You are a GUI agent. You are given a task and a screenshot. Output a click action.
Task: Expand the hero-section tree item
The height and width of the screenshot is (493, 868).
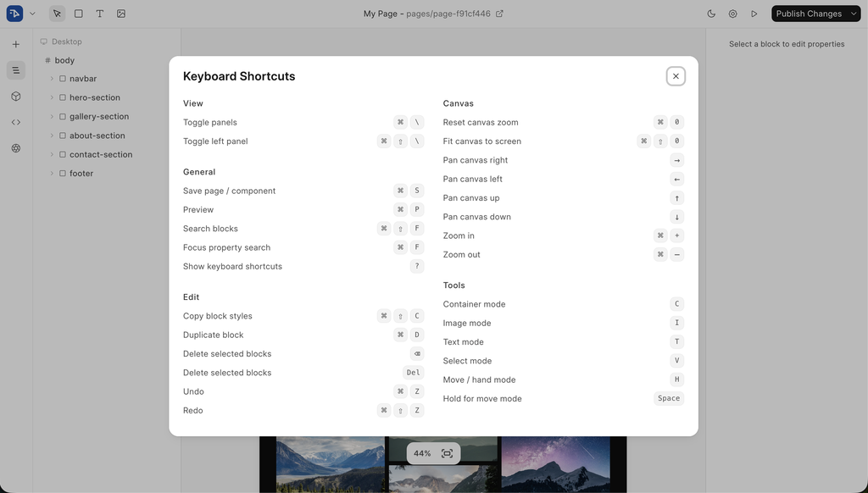[x=52, y=97]
